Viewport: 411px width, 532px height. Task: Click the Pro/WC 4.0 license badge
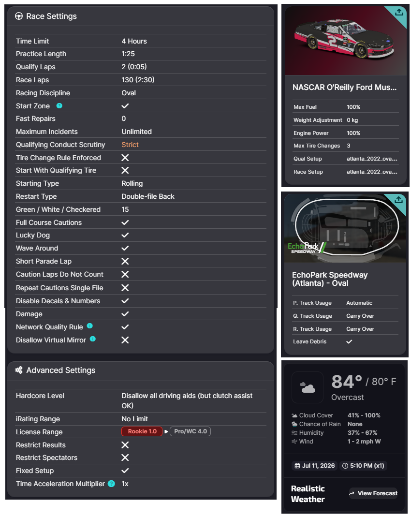[x=190, y=431]
